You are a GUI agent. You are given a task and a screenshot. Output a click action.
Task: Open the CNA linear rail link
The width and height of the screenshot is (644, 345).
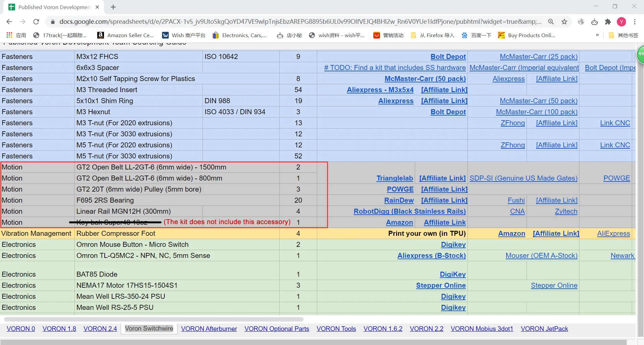click(x=518, y=211)
